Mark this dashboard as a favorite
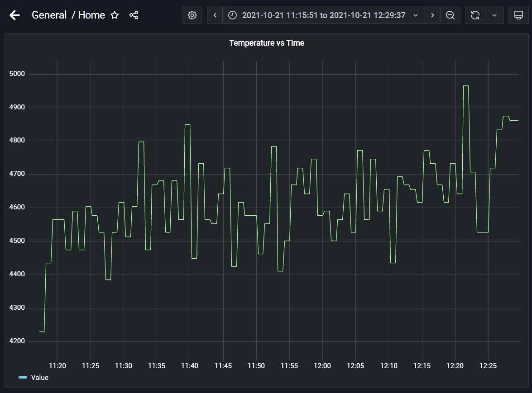The image size is (532, 393). (115, 15)
